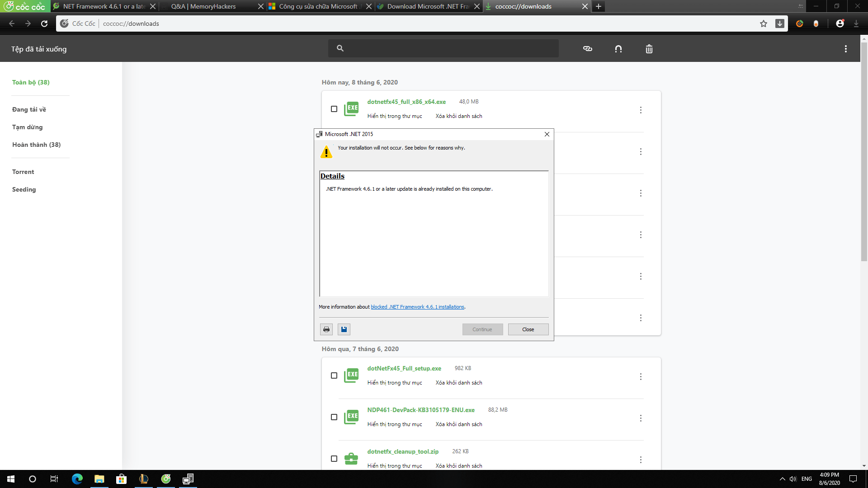Open Microsoft Store from taskbar
This screenshot has width=868, height=488.
(x=121, y=479)
